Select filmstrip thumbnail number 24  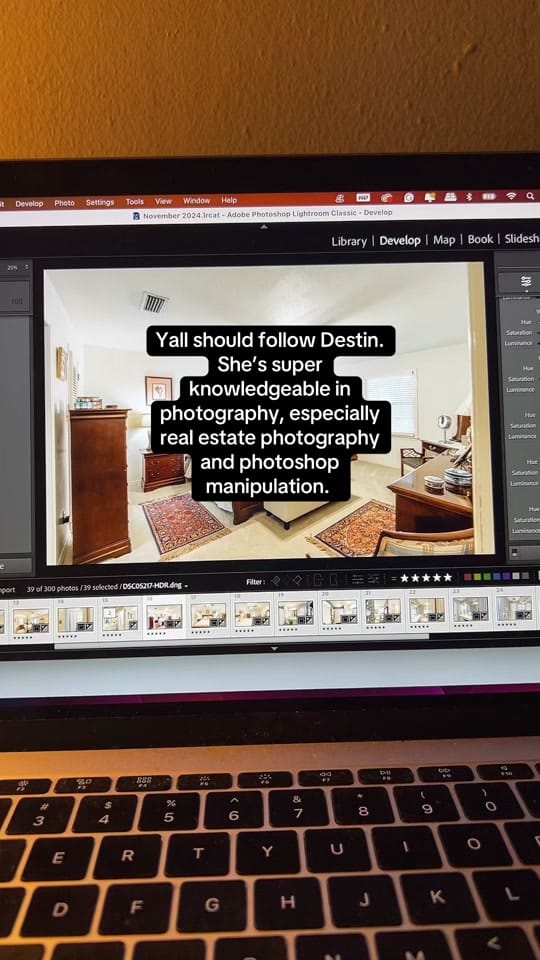[514, 608]
